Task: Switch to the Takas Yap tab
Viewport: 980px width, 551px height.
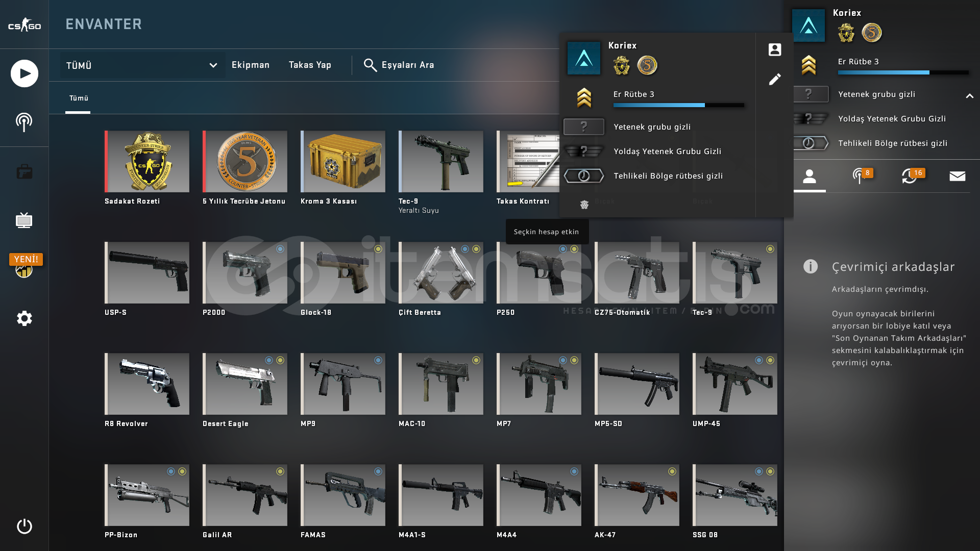Action: click(310, 65)
